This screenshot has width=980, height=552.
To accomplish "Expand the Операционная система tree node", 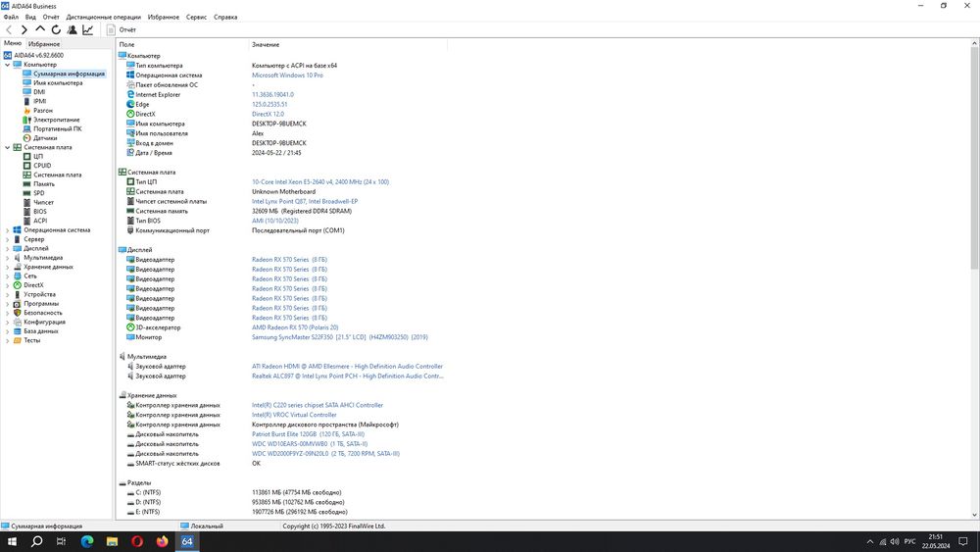I will point(8,230).
